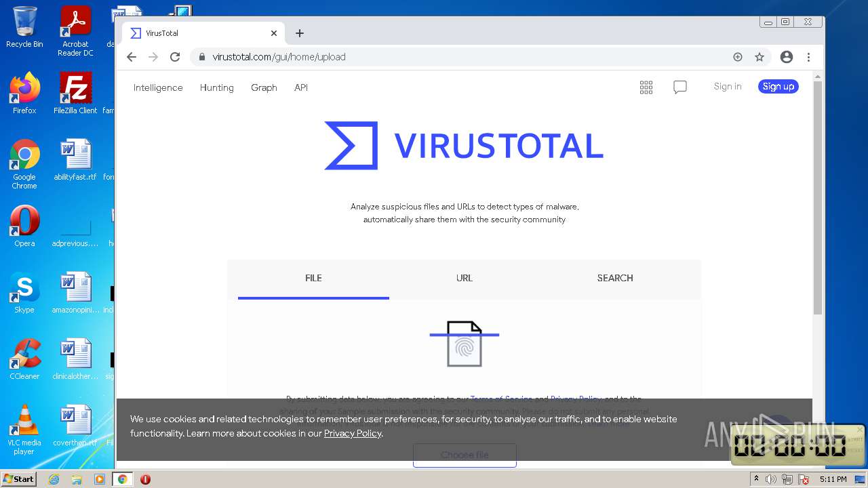Select the adprevious desktop file
Image resolution: width=868 pixels, height=488 pixels.
point(75,226)
